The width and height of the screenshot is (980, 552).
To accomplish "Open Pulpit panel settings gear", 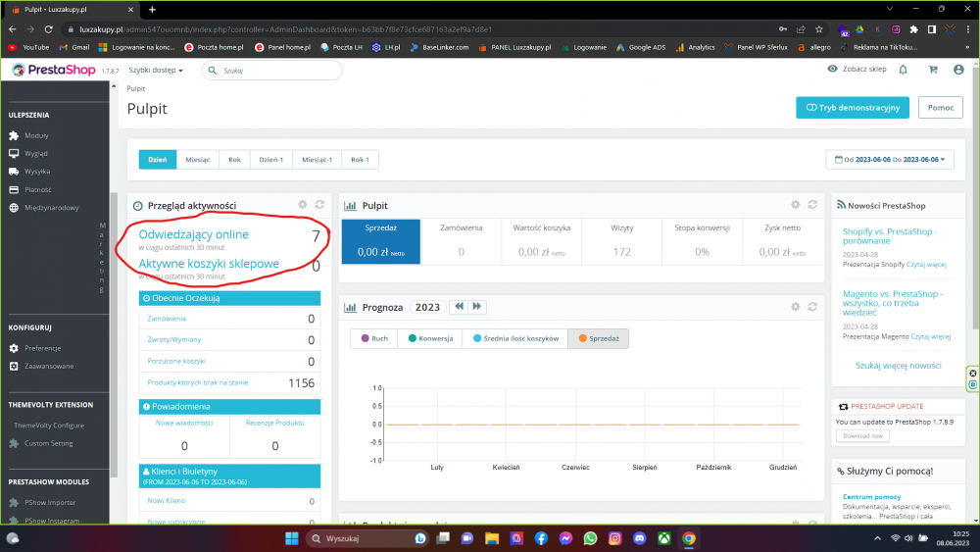I will pyautogui.click(x=795, y=204).
